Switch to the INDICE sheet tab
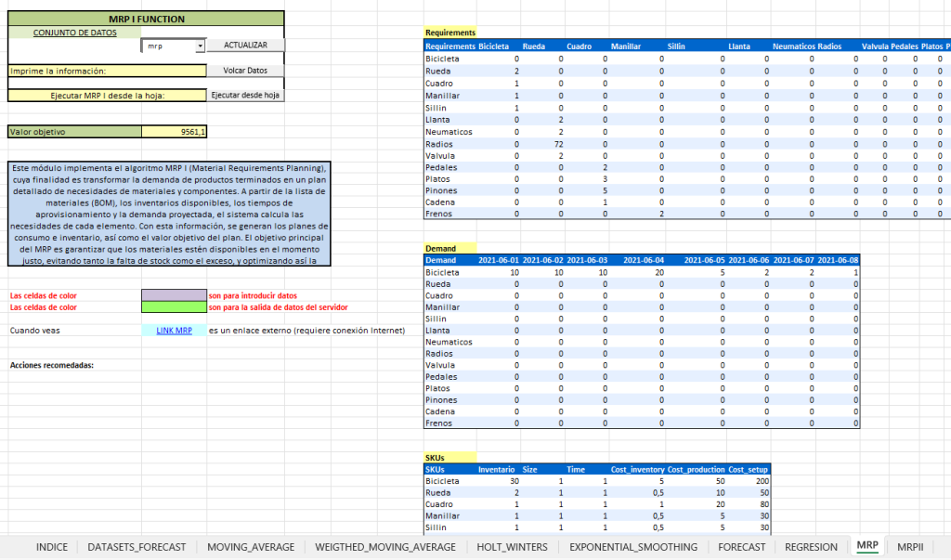This screenshot has width=951, height=560. (x=51, y=547)
